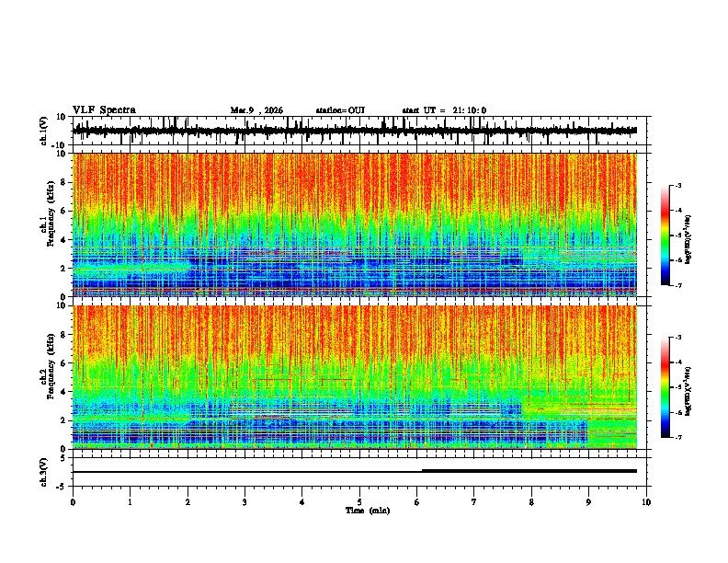The image size is (728, 563).
Task: Click the "8" kHz tick on ch.2 frequency axis
Action: click(63, 335)
